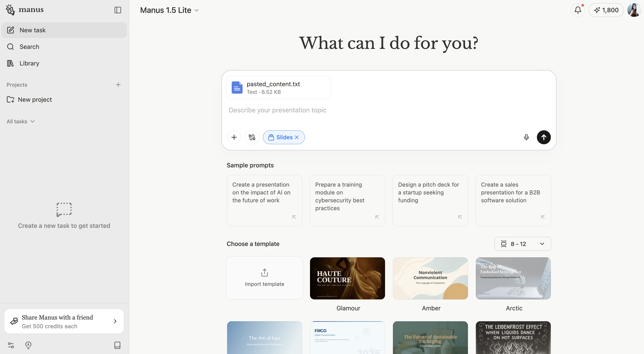
Task: Open the user profile avatar
Action: point(634,10)
